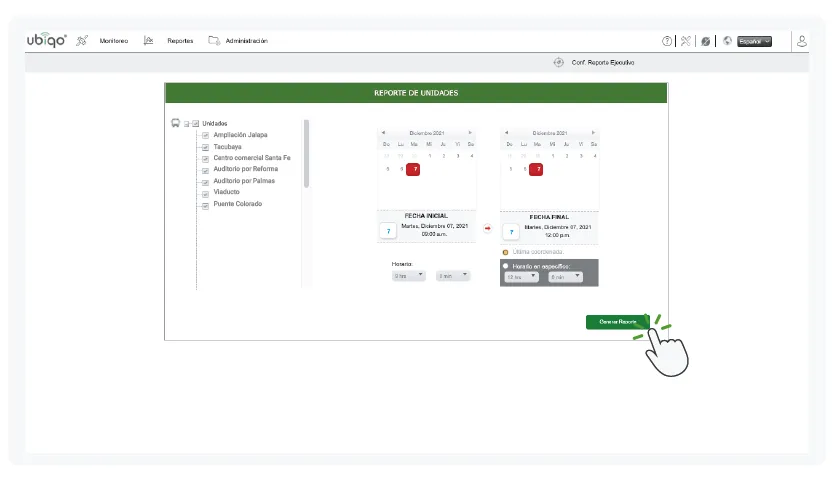Click the Unidades root label
Screen dimensions: 837x478
tap(215, 123)
